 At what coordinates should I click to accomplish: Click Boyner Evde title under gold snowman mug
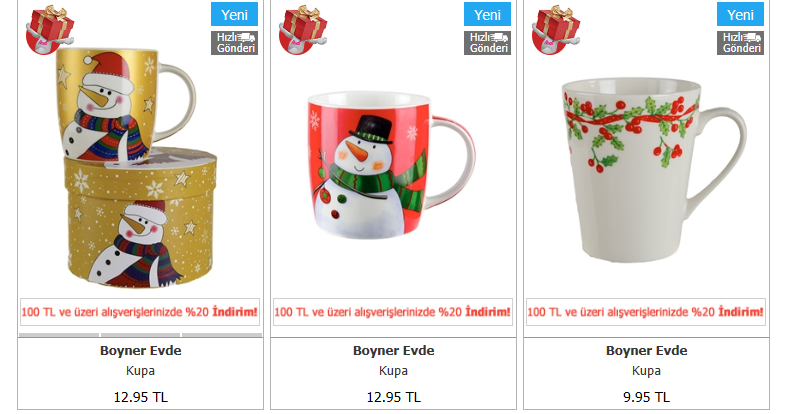coord(141,350)
